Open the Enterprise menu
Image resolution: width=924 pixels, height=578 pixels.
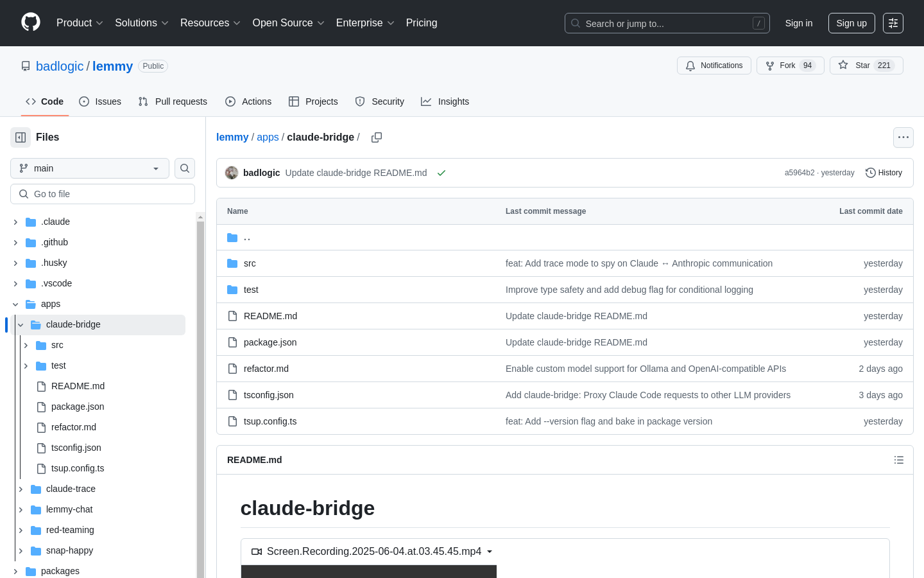pyautogui.click(x=365, y=23)
